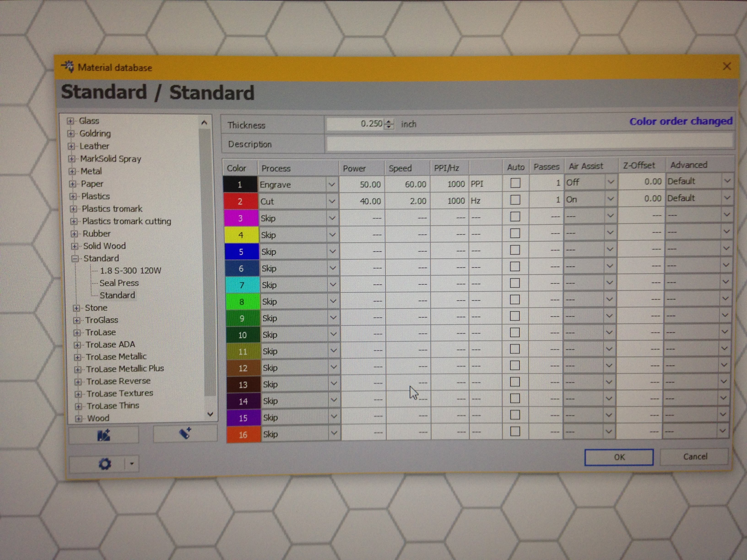Click the yellow color 4 swatch
Viewport: 747px width, 560px height.
click(241, 235)
